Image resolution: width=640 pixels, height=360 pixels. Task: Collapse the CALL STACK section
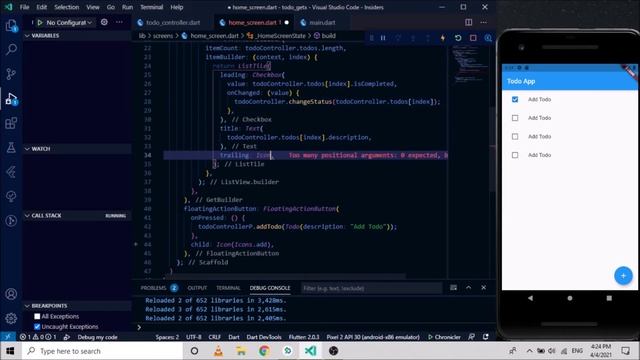click(77, 216)
